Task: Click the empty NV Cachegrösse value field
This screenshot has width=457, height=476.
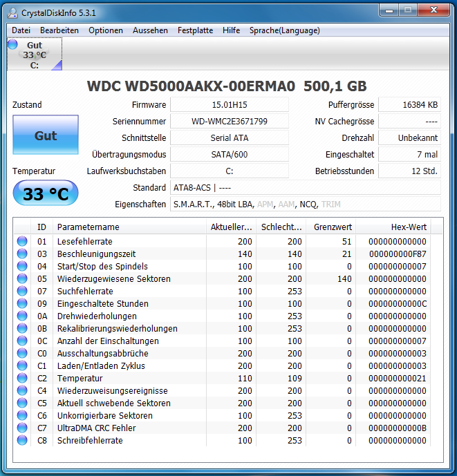Action: pos(409,122)
